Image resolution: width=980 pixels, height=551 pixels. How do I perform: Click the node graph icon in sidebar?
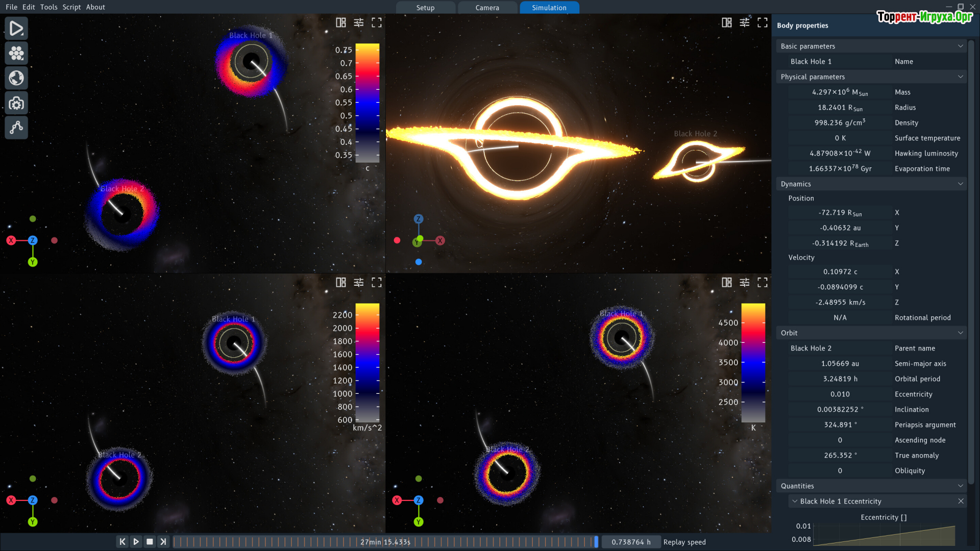(16, 128)
